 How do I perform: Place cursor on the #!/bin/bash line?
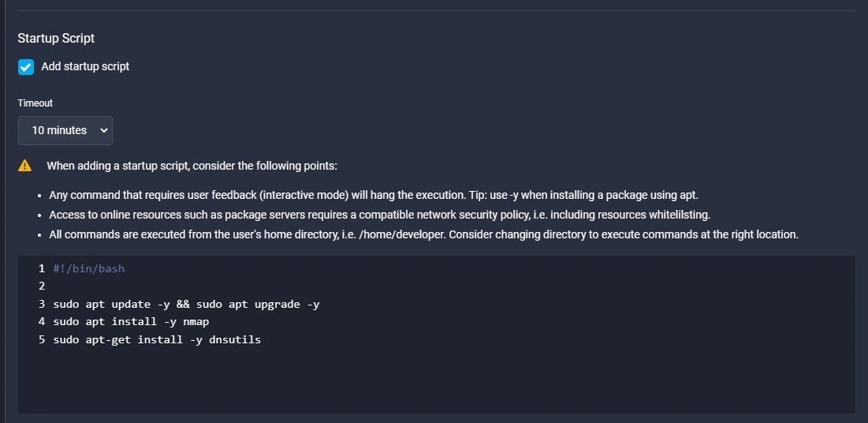tap(88, 269)
